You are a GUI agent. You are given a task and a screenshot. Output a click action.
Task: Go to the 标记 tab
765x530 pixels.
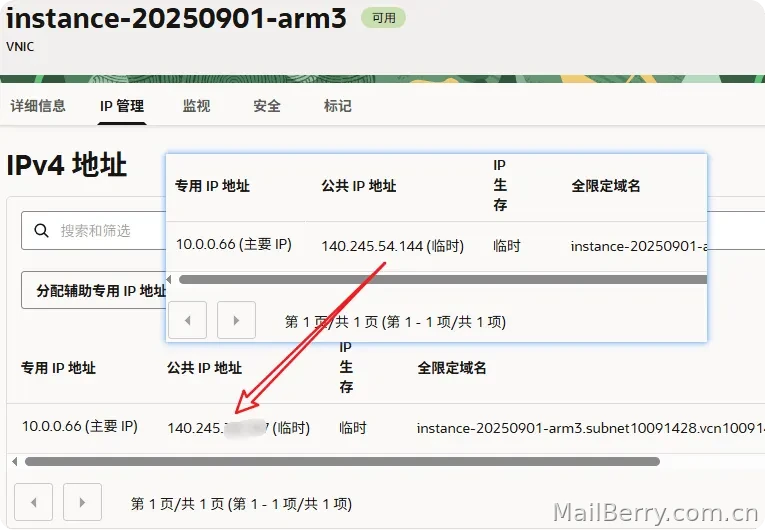click(338, 106)
